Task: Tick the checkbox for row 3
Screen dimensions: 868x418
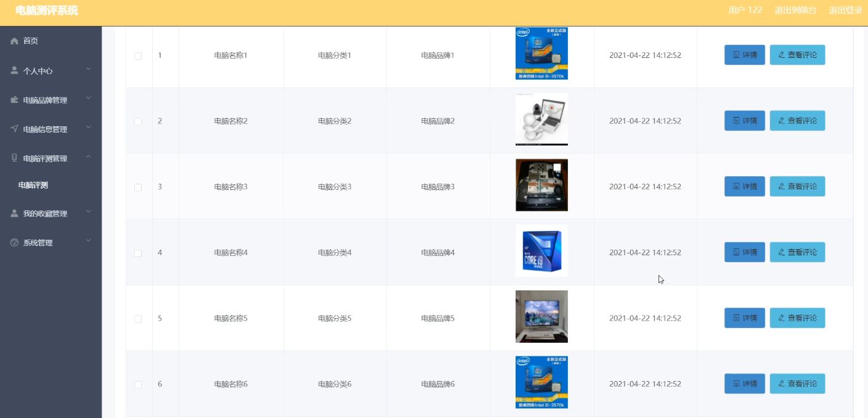Action: pos(138,187)
